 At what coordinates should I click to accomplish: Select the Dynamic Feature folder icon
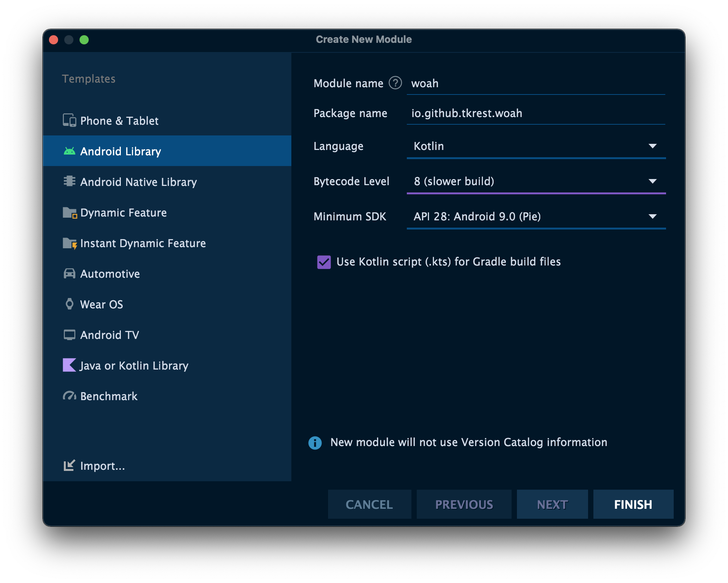point(70,212)
